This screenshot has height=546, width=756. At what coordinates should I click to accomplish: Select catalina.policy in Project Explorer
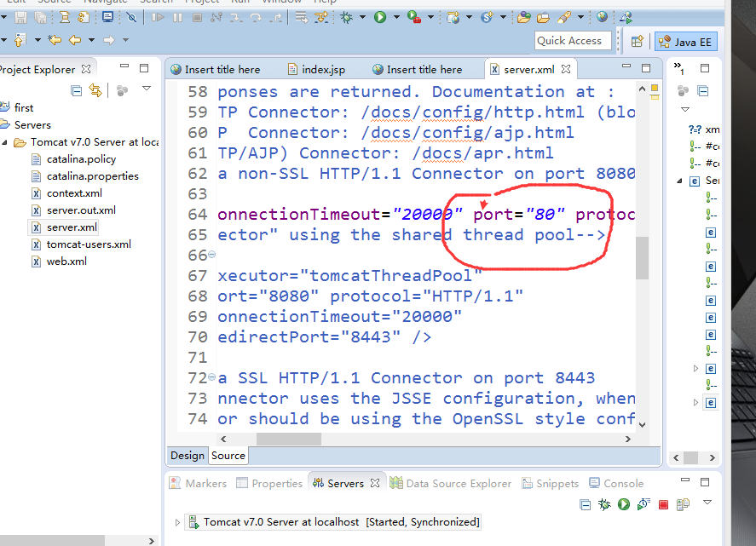[81, 159]
